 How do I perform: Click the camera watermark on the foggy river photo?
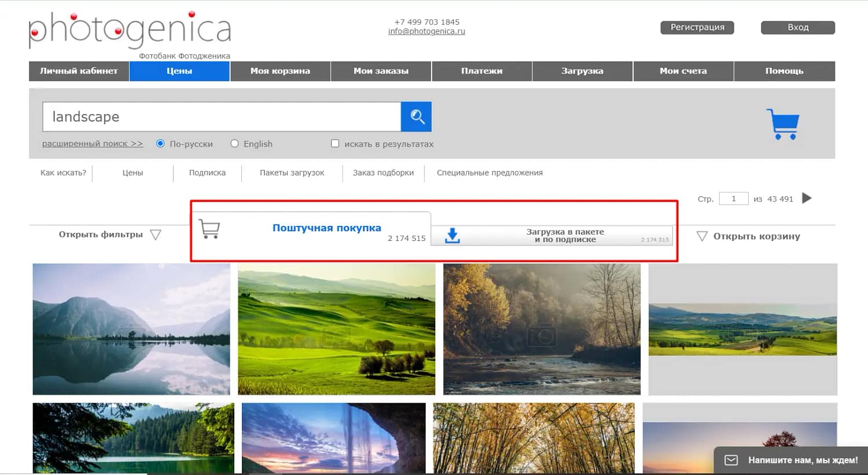(x=541, y=335)
